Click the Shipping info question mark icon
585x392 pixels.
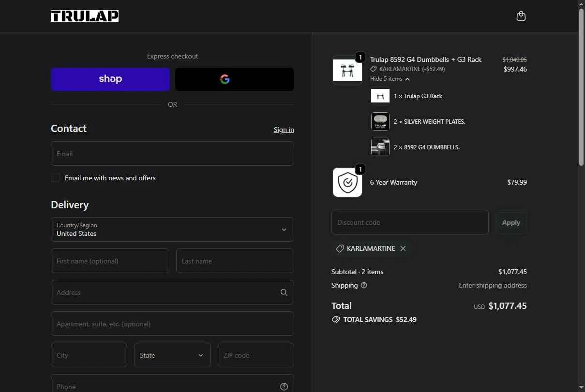364,285
